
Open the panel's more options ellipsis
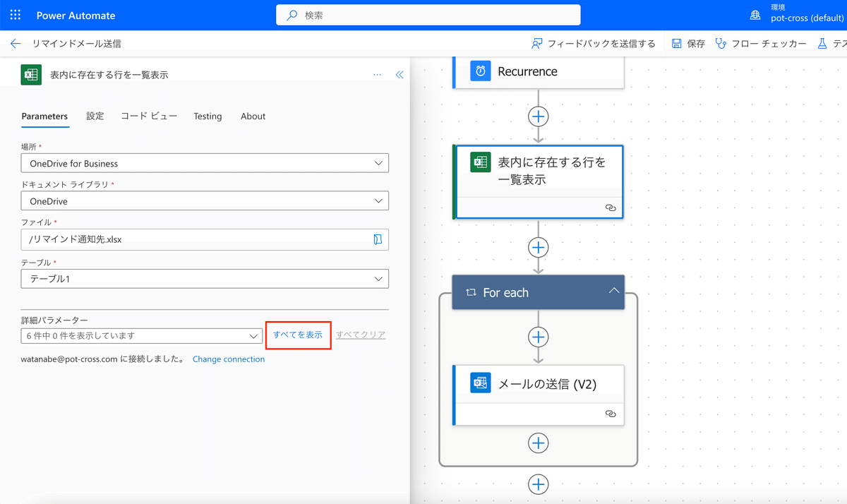tap(377, 74)
